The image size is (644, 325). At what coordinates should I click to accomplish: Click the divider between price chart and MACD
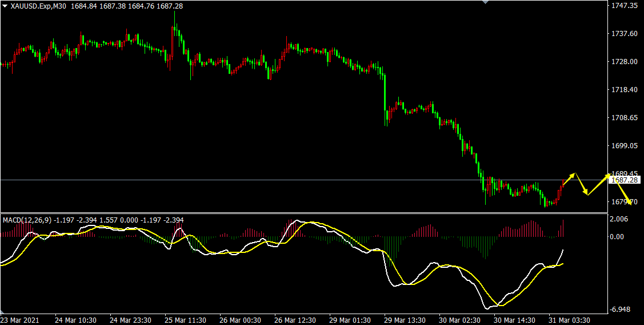(x=303, y=213)
